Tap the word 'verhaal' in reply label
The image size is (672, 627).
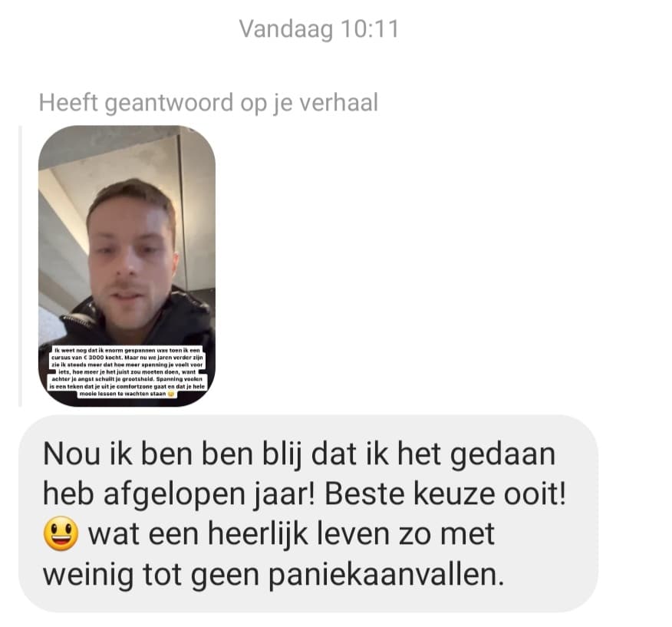coord(338,103)
